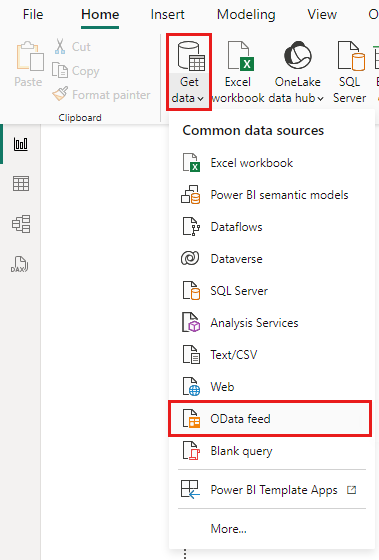Screen dimensions: 379x560
Task: Select the Format painter tool
Action: click(101, 95)
